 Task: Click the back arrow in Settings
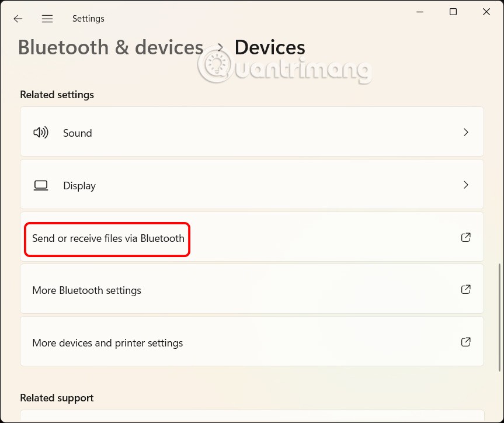(x=18, y=19)
